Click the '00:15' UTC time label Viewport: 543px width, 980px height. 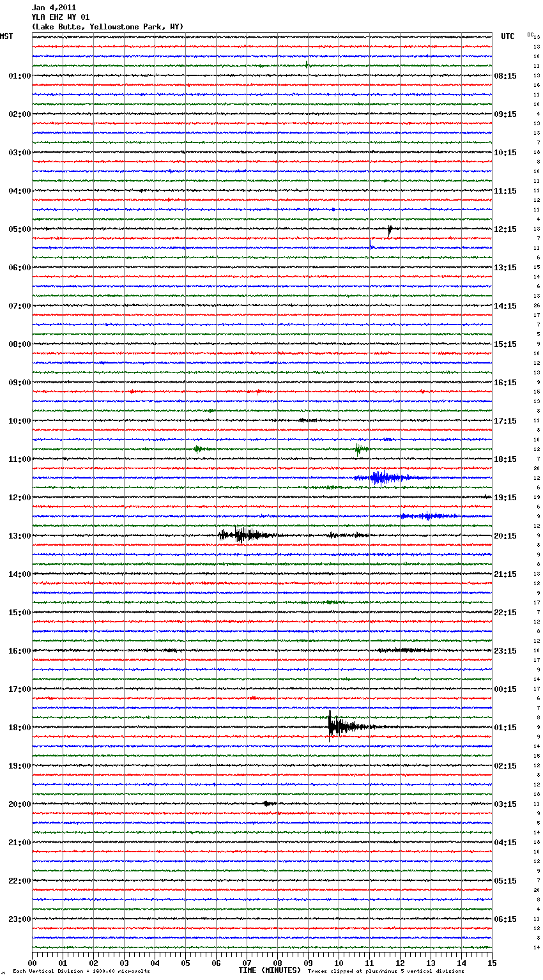pos(505,689)
